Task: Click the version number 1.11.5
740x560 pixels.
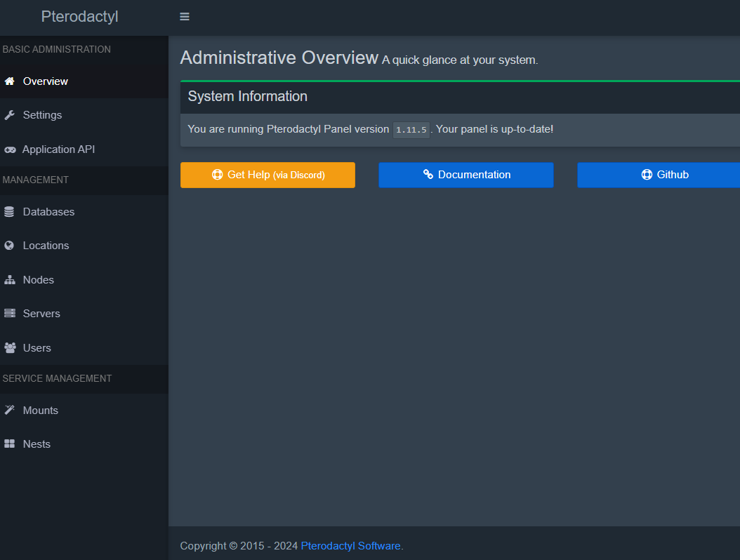Action: tap(411, 130)
